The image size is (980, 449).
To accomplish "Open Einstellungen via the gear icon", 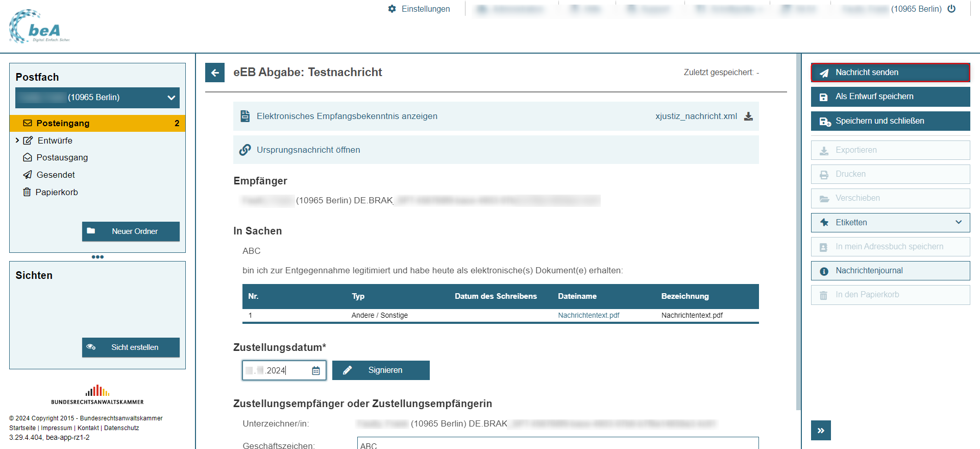I will click(x=392, y=9).
